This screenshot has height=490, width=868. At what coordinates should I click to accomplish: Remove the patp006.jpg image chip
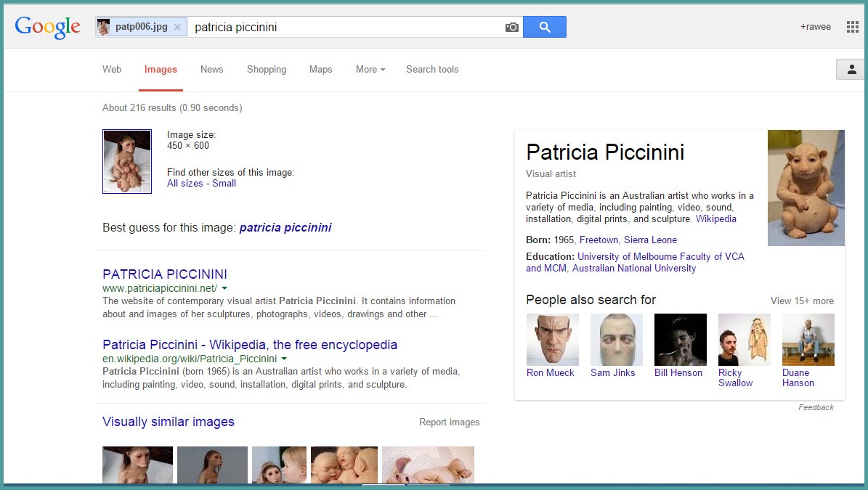[177, 27]
